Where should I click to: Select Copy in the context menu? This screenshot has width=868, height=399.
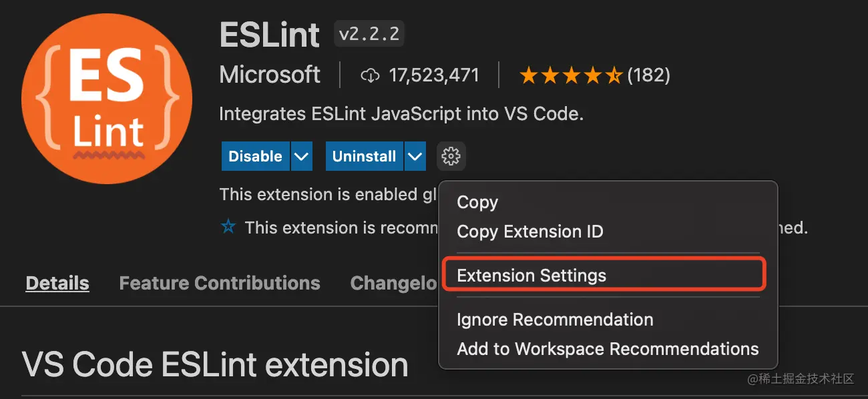[477, 202]
